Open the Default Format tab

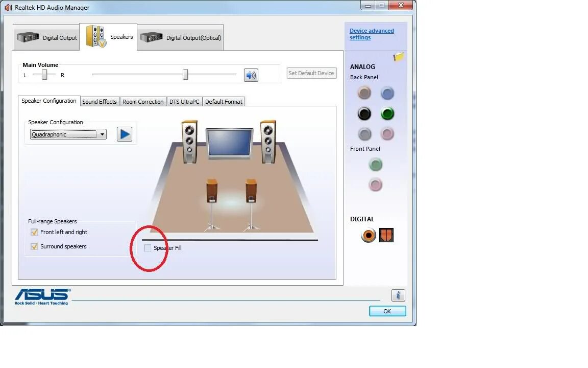point(224,102)
